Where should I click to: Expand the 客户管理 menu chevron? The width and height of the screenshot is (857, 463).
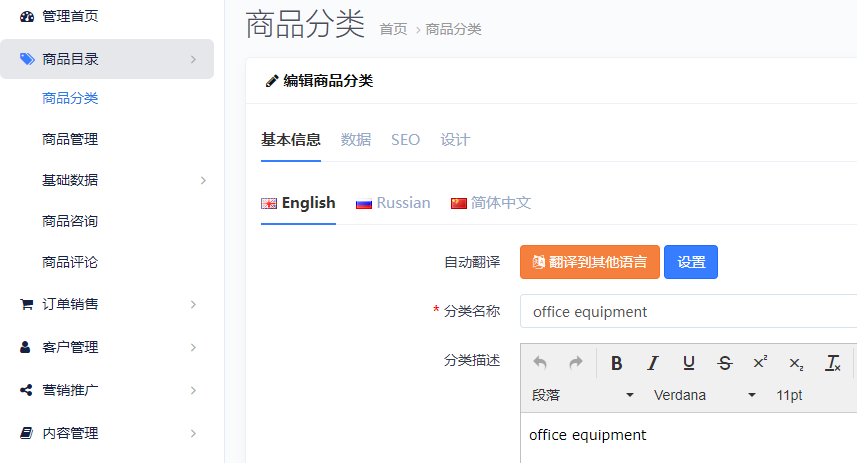193,348
